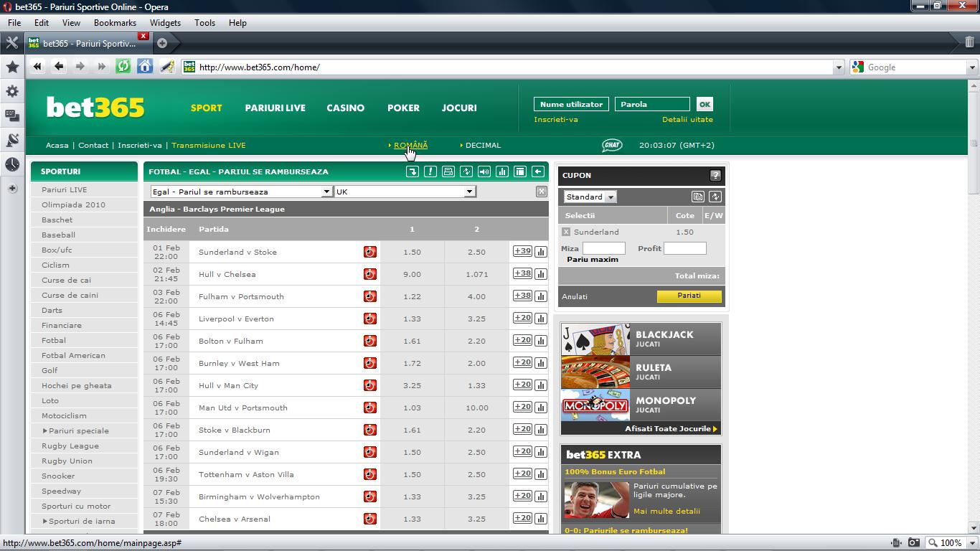The image size is (980, 551).
Task: Click the yellow Pariati button
Action: [689, 296]
